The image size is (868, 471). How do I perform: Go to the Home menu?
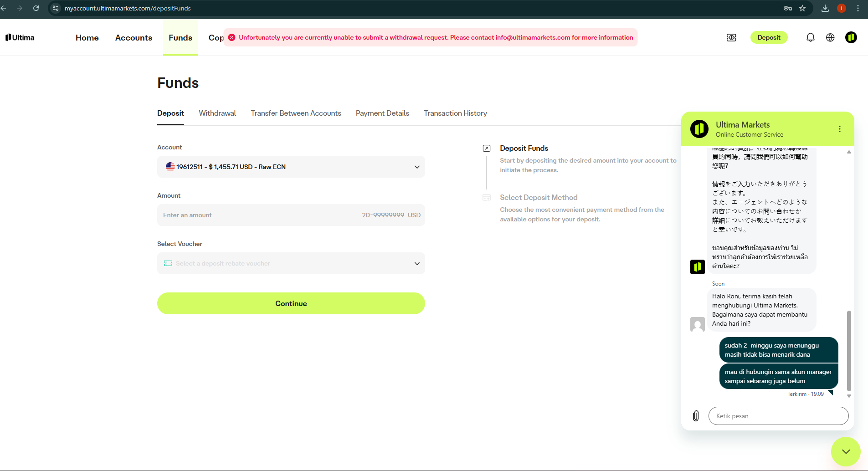[x=87, y=37]
